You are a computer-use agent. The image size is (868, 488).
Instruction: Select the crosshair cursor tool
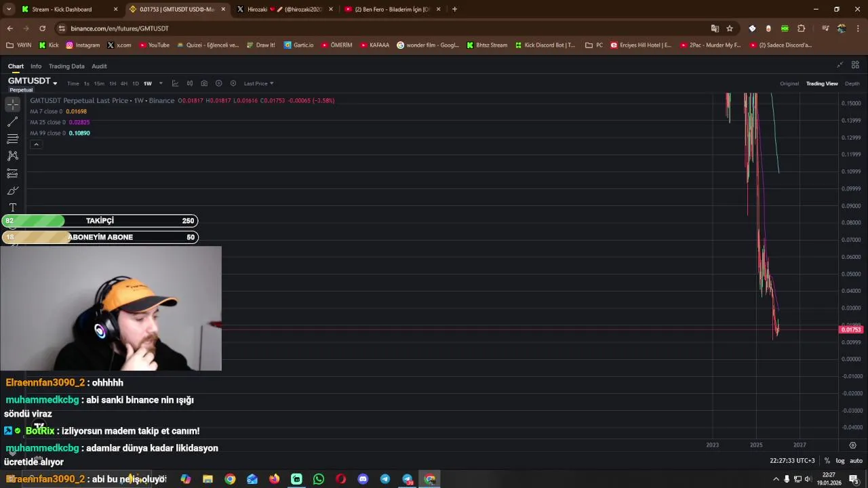(13, 104)
